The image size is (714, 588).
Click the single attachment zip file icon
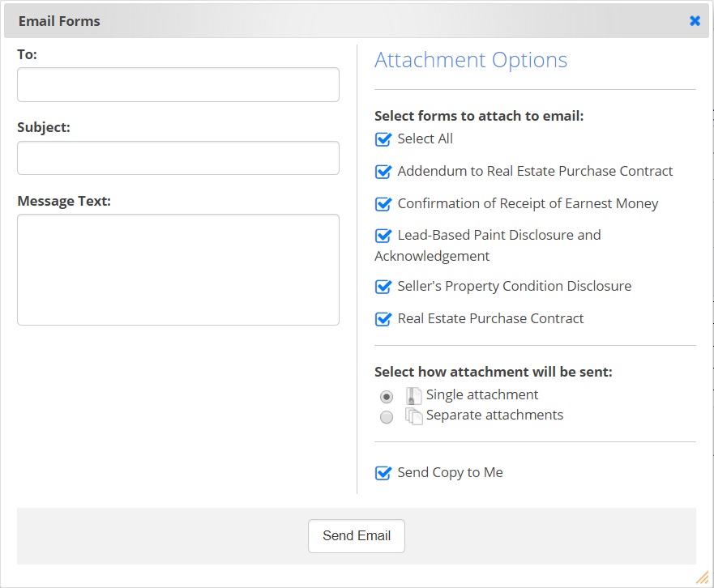(x=413, y=396)
